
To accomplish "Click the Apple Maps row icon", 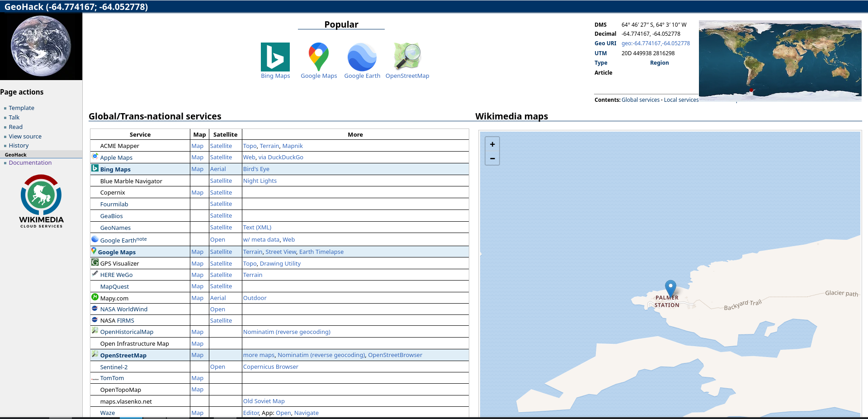I will click(x=95, y=156).
